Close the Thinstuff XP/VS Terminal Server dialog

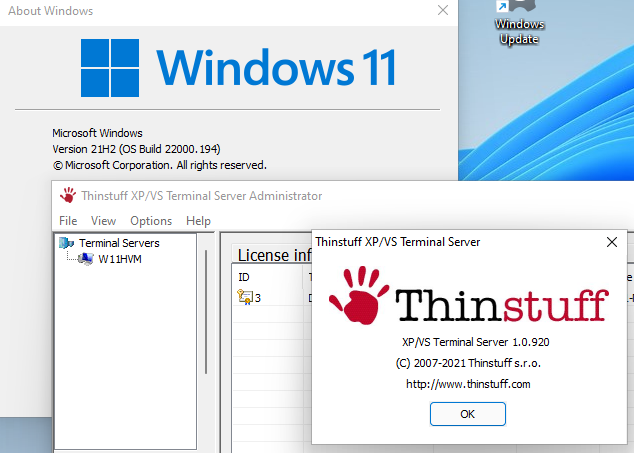point(612,242)
